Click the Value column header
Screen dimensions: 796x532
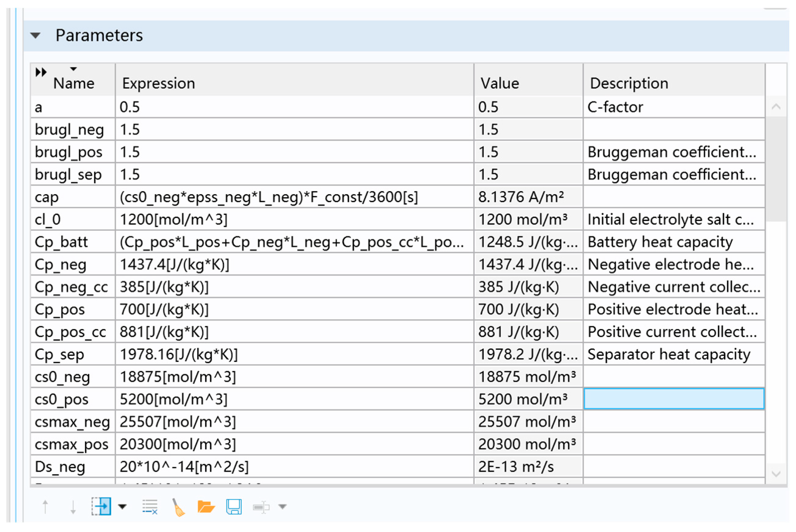pos(499,83)
